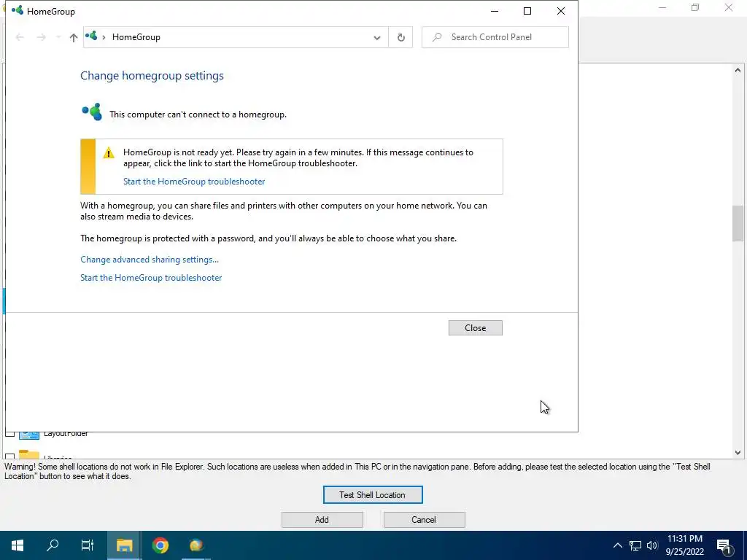The height and width of the screenshot is (560, 747).
Task: Restore the background window via its restore button
Action: click(x=695, y=7)
